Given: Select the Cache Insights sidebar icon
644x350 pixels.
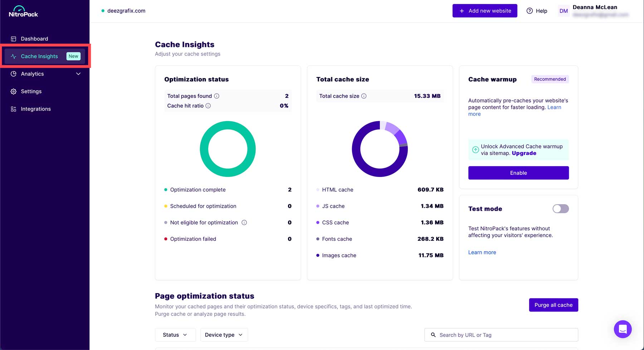Looking at the screenshot, I should pyautogui.click(x=13, y=56).
